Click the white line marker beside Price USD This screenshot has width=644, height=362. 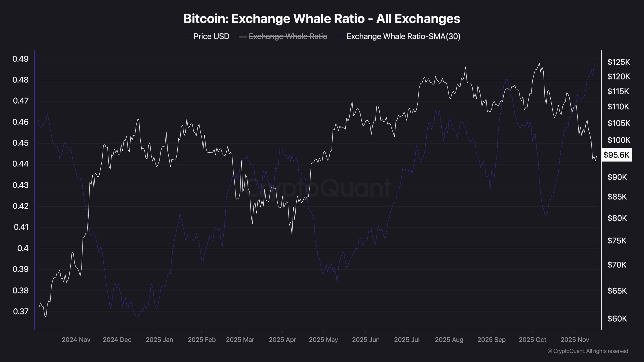[x=188, y=37]
